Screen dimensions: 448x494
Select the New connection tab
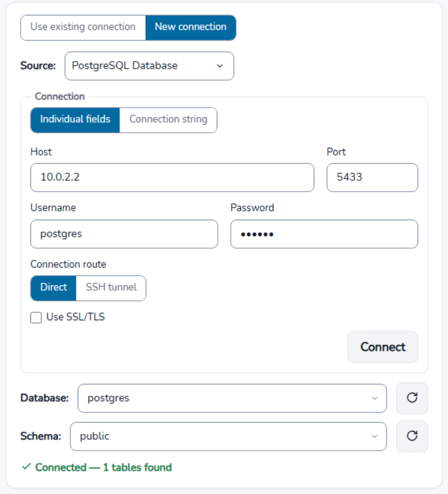[191, 28]
